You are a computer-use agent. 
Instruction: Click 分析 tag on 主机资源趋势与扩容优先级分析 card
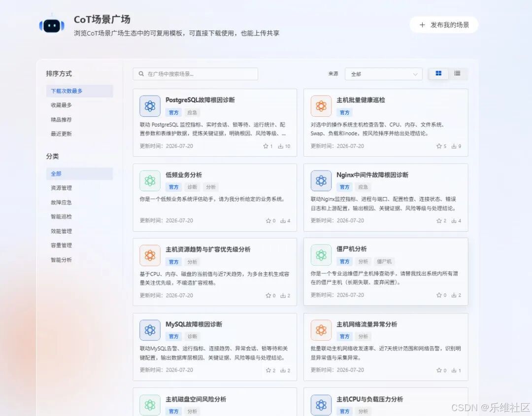192,262
